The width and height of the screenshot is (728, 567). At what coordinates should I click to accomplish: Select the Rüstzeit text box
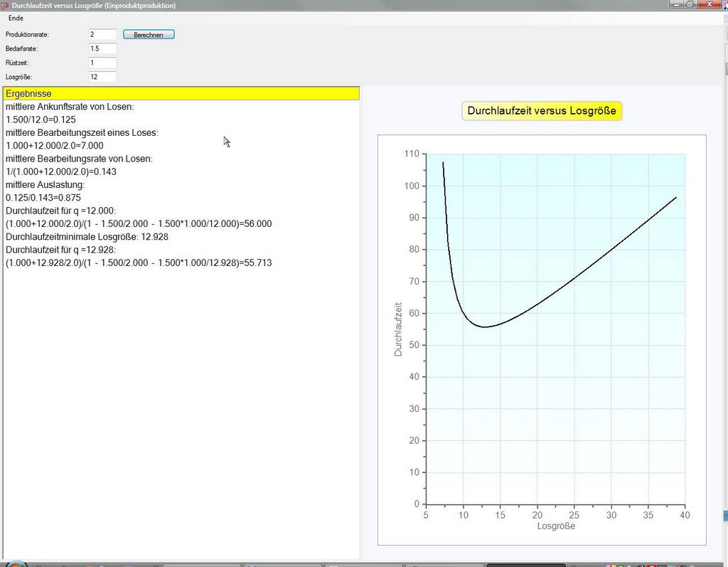(102, 63)
